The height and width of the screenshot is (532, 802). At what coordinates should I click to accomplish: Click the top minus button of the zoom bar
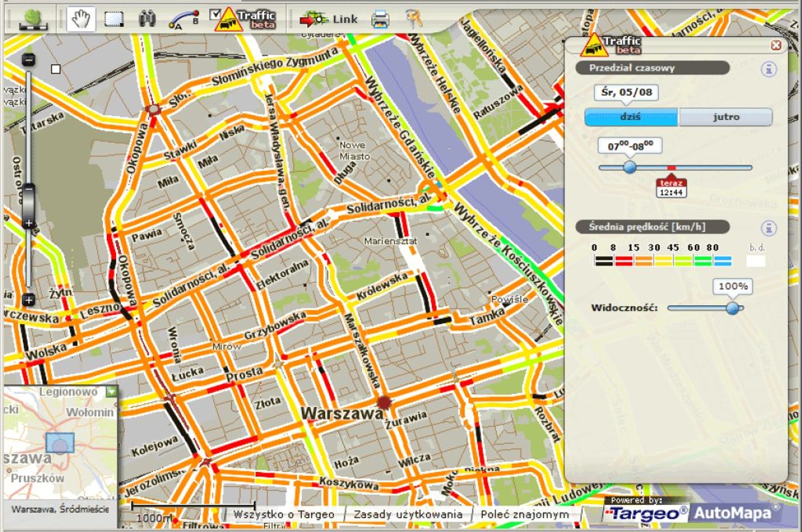tap(29, 60)
